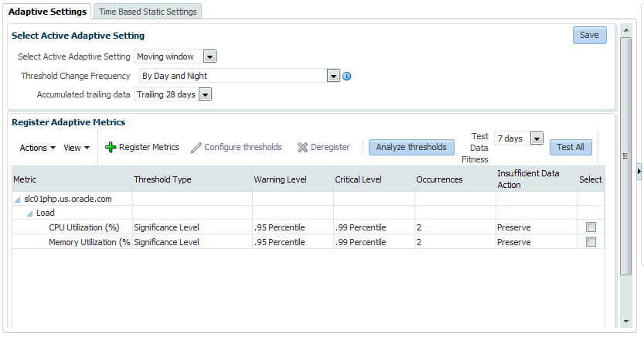
Task: Open the Select Active Adaptive Setting dropdown
Action: tap(210, 56)
